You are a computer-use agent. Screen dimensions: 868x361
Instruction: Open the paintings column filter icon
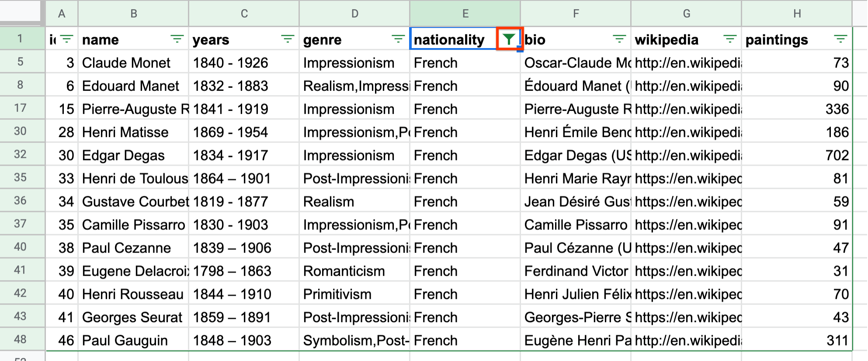(840, 39)
